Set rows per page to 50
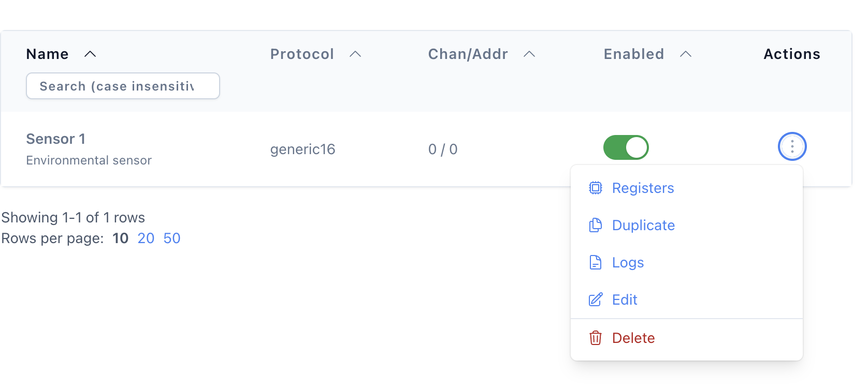This screenshot has height=390, width=868. [172, 238]
